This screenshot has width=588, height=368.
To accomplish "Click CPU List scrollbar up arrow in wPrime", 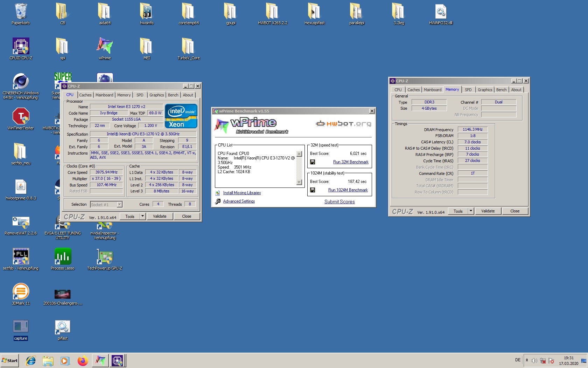I will pyautogui.click(x=299, y=154).
